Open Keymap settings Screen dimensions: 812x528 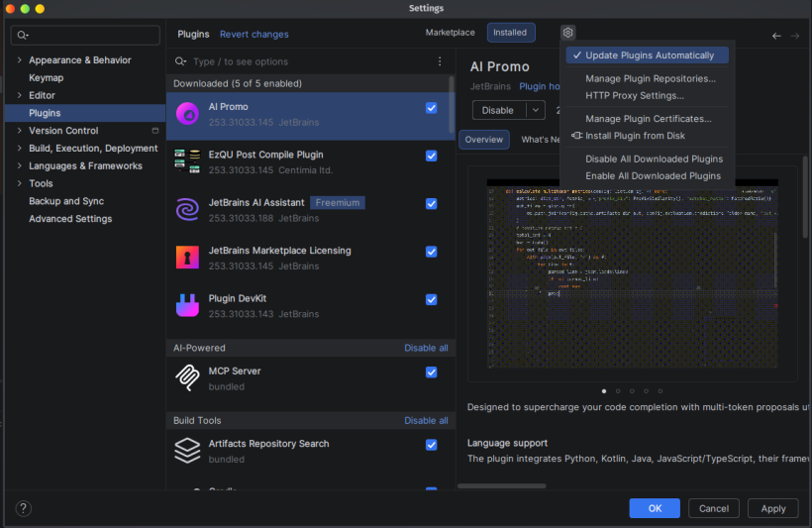[47, 77]
